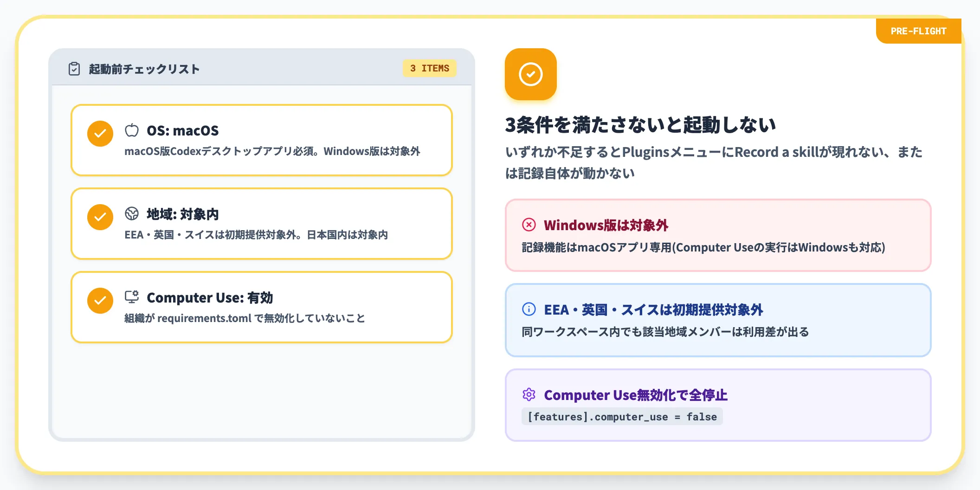Image resolution: width=980 pixels, height=490 pixels.
Task: Click the subtitle mentioning Record a skill
Action: pos(714,162)
